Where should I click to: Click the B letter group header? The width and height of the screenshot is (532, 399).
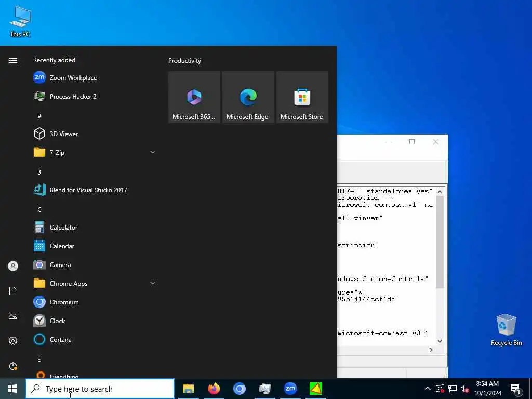coord(39,172)
